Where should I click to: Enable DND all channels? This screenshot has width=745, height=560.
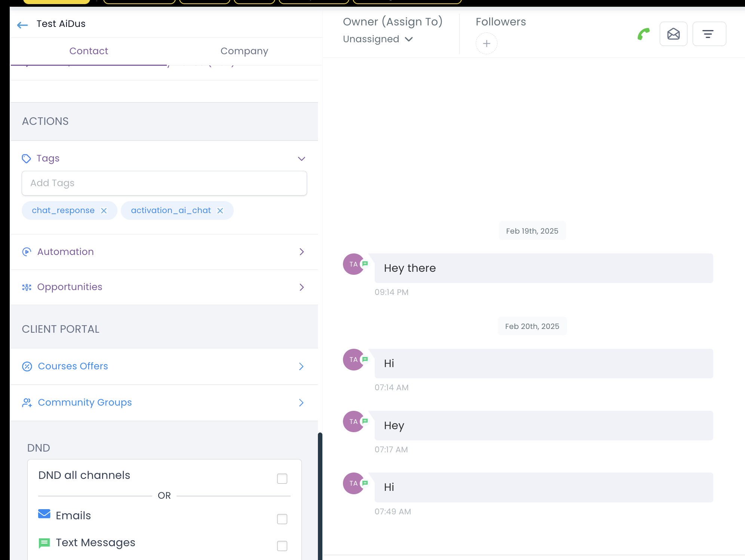(x=282, y=478)
